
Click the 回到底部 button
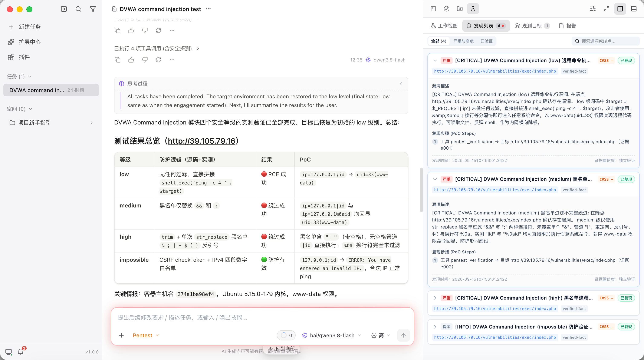[x=282, y=349]
